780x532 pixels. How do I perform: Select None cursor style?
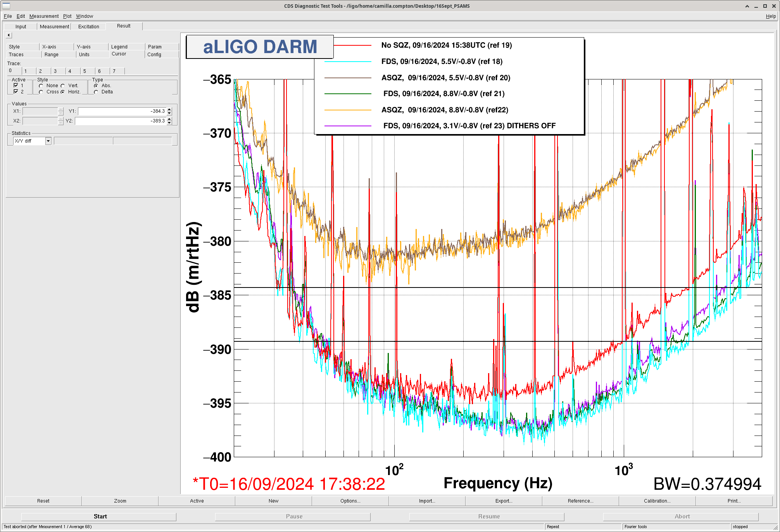coord(41,86)
